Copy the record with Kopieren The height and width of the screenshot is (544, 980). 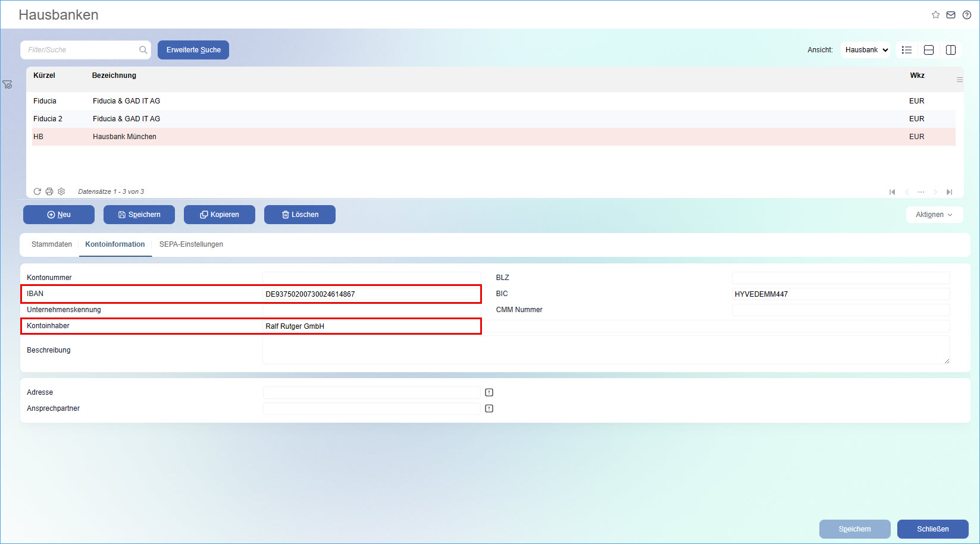click(x=220, y=215)
